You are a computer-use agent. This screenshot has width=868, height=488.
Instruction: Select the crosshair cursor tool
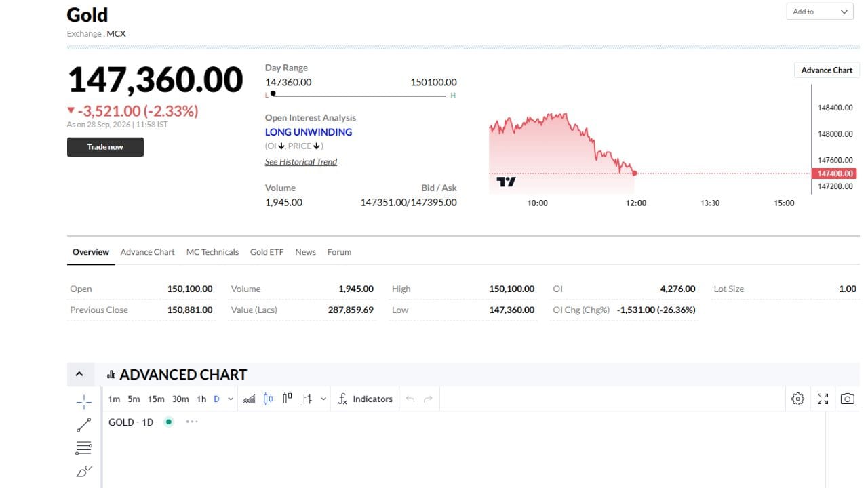84,402
